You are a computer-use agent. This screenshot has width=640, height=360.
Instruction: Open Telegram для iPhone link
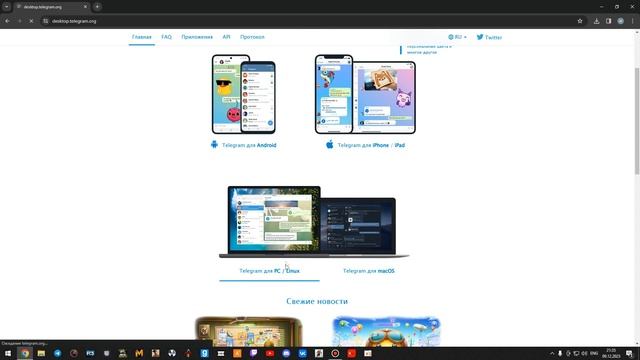[363, 145]
